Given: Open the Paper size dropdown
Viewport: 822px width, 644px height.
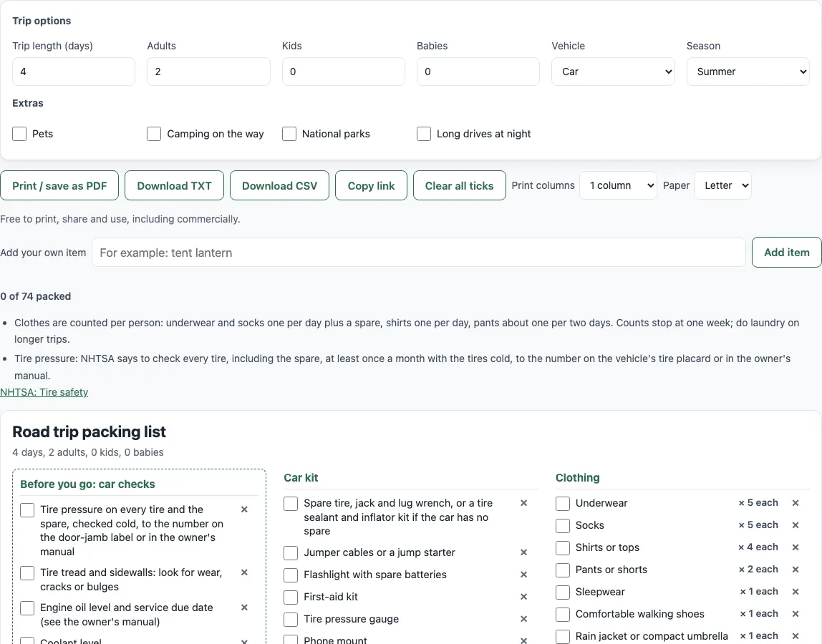Looking at the screenshot, I should tap(722, 185).
